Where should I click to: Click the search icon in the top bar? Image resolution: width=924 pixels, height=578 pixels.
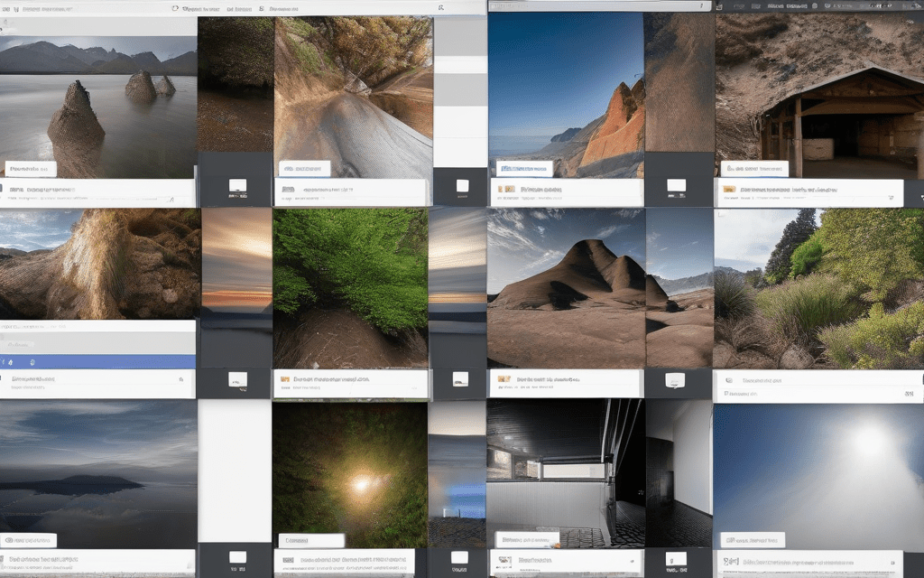click(440, 7)
